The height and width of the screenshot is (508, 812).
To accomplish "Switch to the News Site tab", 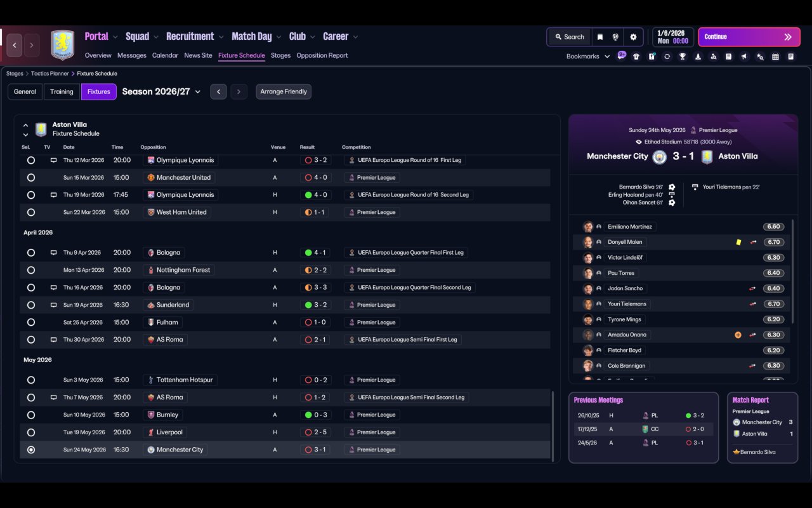I will pyautogui.click(x=198, y=55).
